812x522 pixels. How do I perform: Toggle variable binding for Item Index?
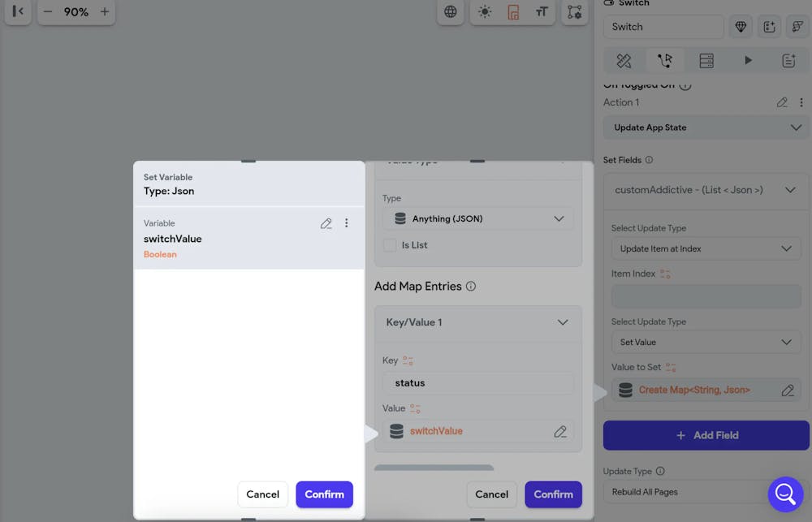coord(664,274)
